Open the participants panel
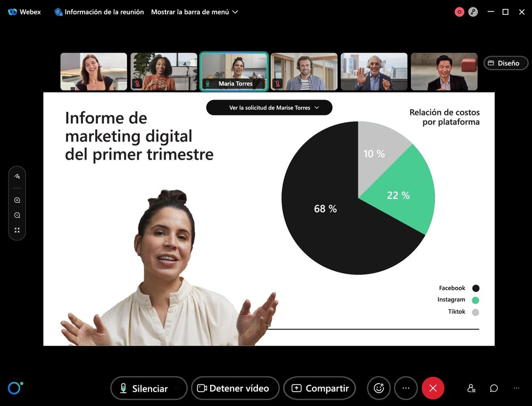 point(471,388)
